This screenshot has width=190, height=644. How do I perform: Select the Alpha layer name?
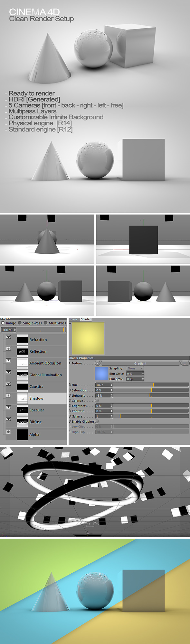tap(34, 435)
